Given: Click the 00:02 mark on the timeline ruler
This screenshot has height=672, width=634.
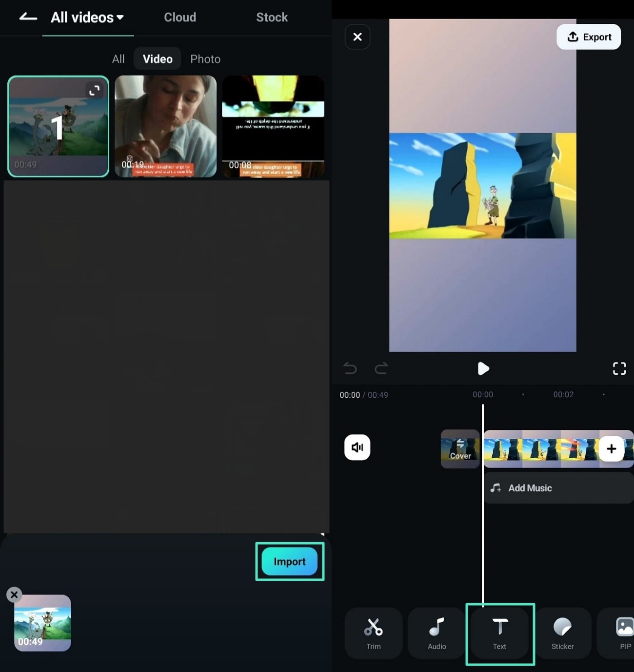Looking at the screenshot, I should point(563,395).
